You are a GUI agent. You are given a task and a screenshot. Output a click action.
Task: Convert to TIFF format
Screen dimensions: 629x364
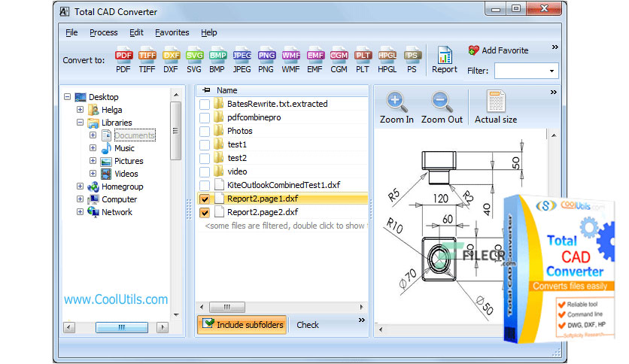tap(147, 60)
